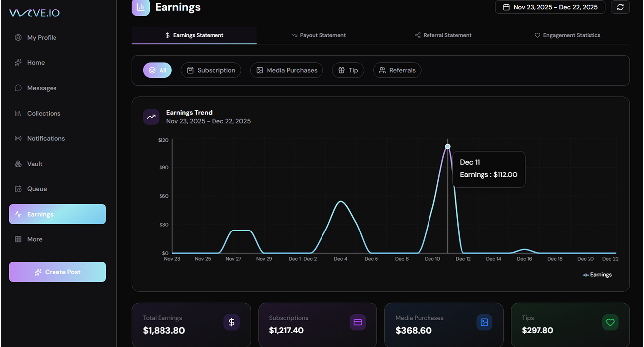
Task: Expand the More menu in sidebar
Action: (x=35, y=239)
